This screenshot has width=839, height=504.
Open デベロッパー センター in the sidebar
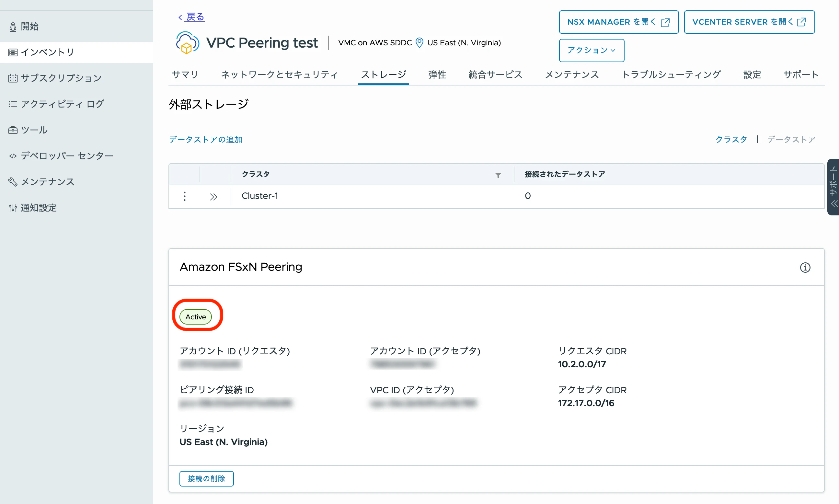67,156
